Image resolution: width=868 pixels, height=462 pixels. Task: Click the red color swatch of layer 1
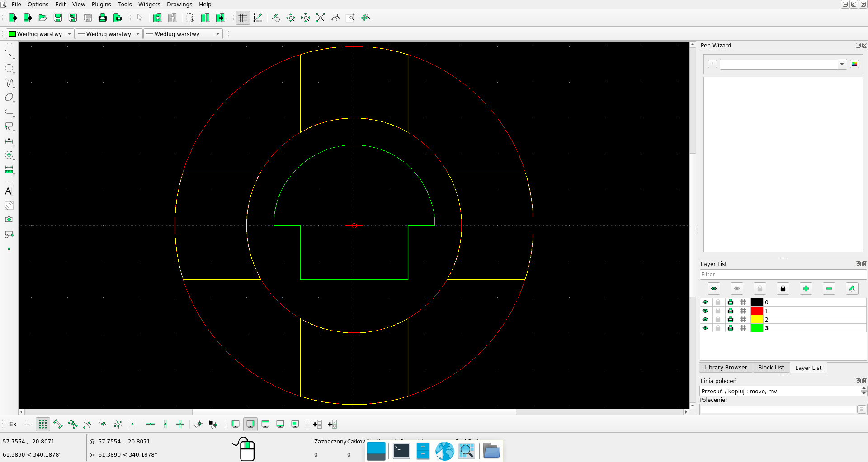(757, 311)
